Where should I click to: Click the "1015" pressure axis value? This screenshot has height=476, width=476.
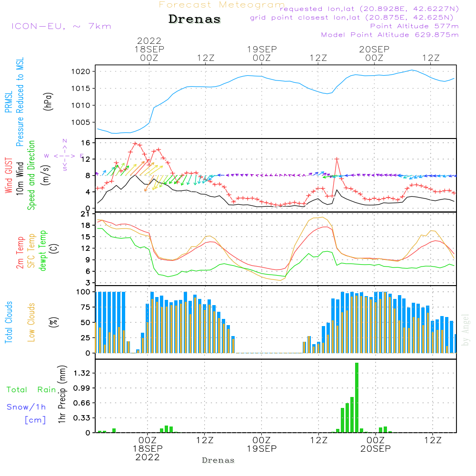[81, 89]
